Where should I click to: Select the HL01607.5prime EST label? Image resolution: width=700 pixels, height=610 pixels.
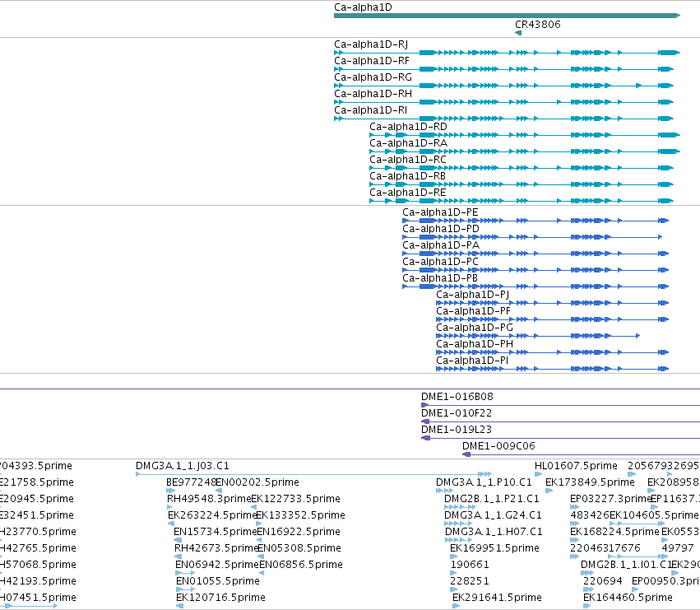click(576, 466)
